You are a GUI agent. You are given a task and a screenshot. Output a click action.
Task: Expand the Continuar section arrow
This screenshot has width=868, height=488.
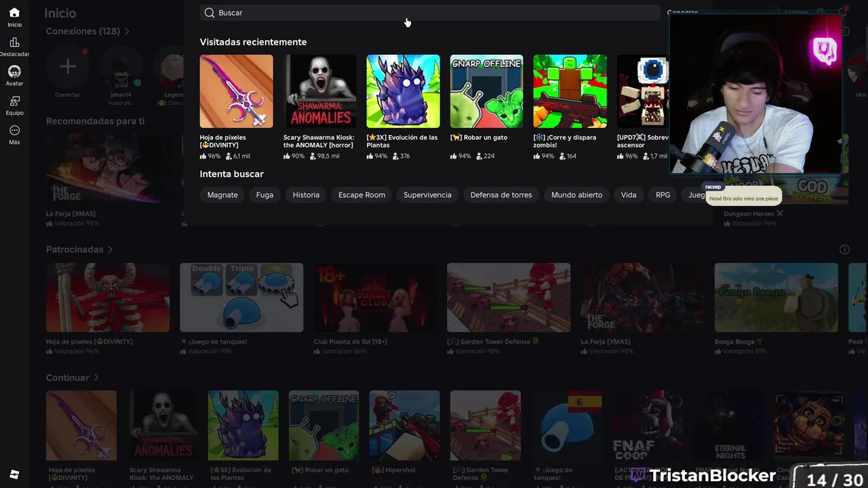coord(96,378)
